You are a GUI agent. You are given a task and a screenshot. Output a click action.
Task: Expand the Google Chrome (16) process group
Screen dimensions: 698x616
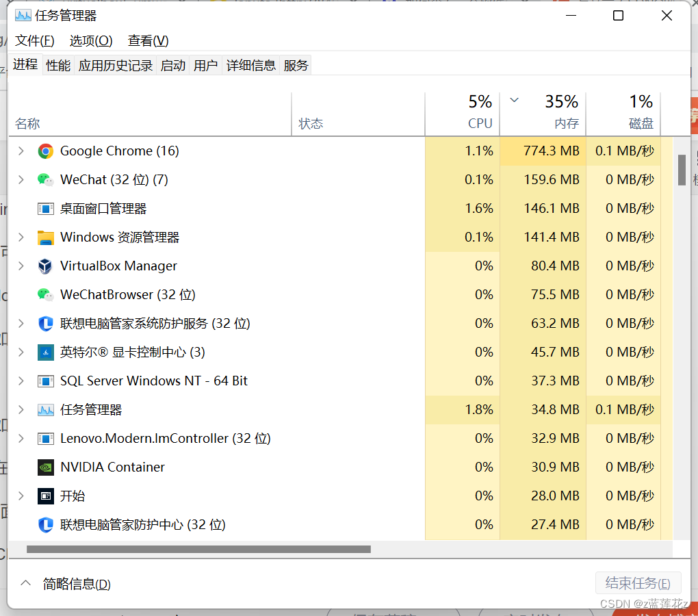[x=21, y=151]
